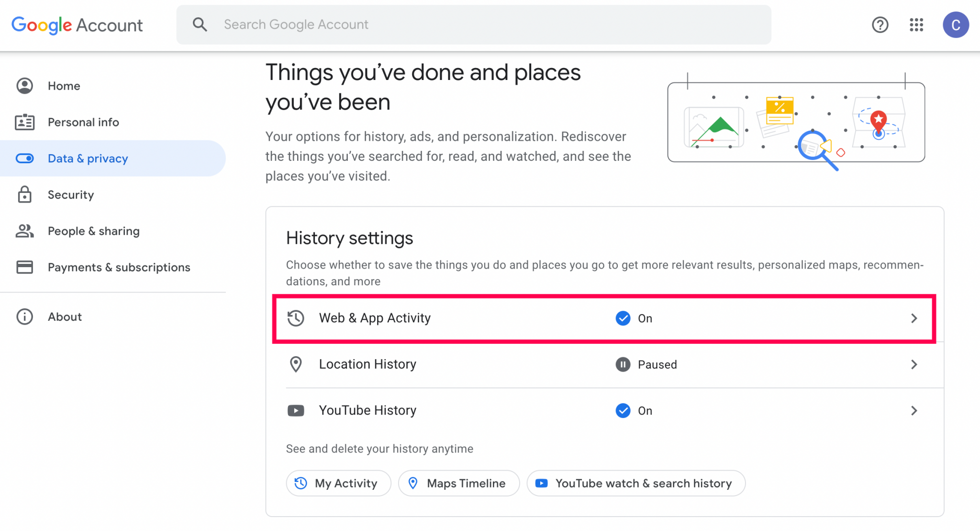Turn off YouTube History
This screenshot has height=531, width=980.
[x=623, y=410]
